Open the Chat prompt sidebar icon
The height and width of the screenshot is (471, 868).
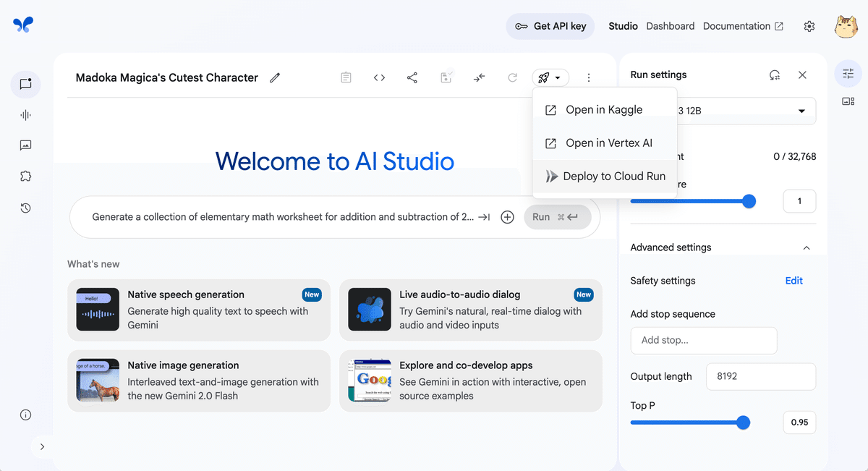point(25,84)
